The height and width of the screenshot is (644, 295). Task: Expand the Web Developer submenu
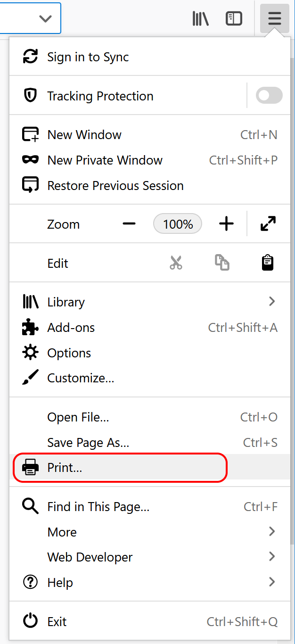272,557
